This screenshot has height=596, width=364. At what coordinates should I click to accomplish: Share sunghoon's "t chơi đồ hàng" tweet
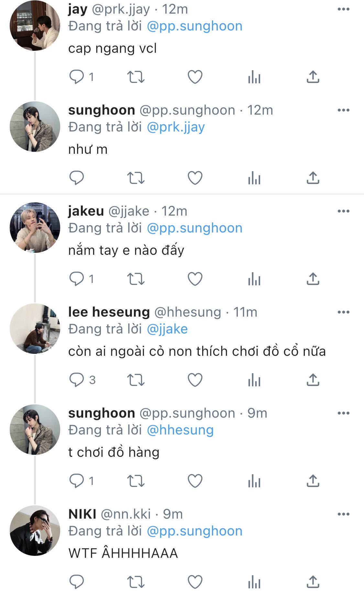[313, 481]
